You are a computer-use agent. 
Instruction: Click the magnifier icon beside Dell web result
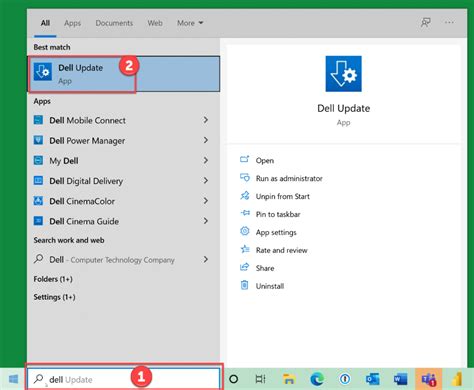point(39,259)
